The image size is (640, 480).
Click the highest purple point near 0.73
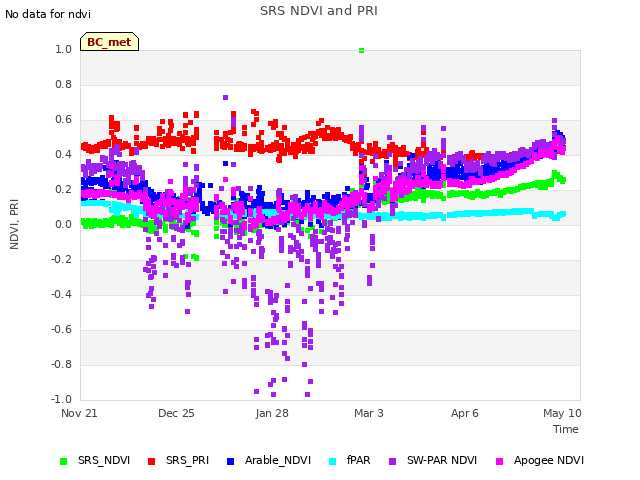(225, 98)
